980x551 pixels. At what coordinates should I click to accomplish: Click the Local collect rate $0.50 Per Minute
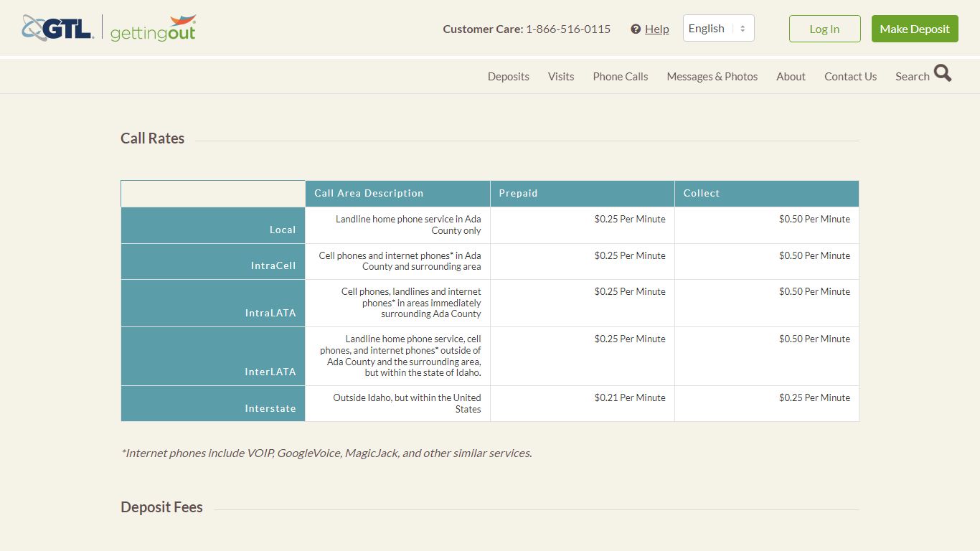point(814,220)
